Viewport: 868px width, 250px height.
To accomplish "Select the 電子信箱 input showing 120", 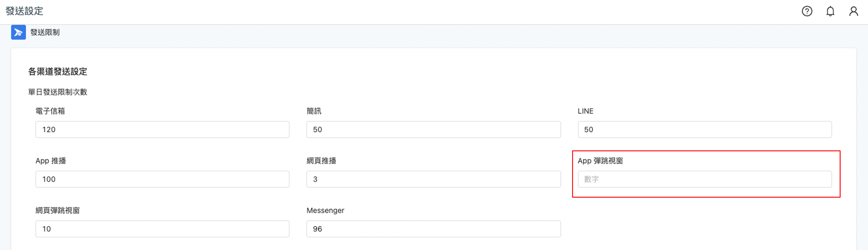I will [x=162, y=129].
